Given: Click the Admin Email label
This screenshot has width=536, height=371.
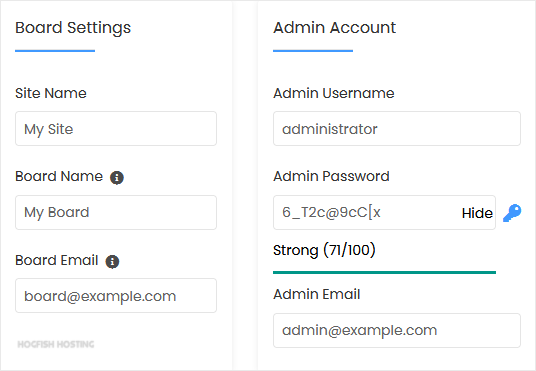Looking at the screenshot, I should (x=317, y=294).
